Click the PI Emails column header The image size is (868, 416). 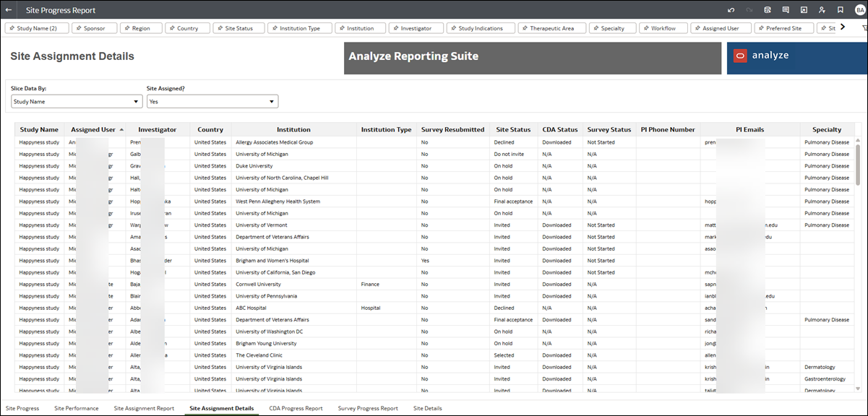point(750,130)
